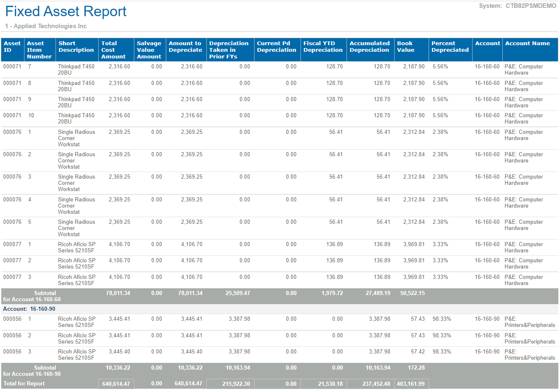Select the Short Description column header

point(76,47)
